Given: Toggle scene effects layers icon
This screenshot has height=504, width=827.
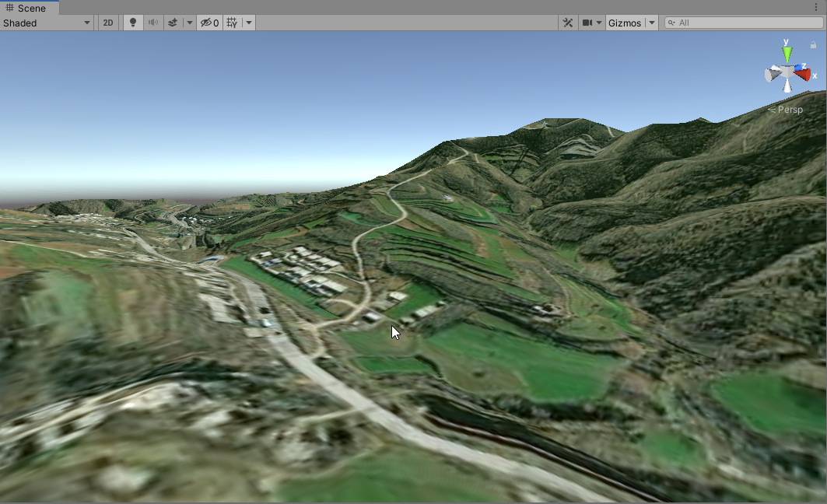Looking at the screenshot, I should coord(173,23).
